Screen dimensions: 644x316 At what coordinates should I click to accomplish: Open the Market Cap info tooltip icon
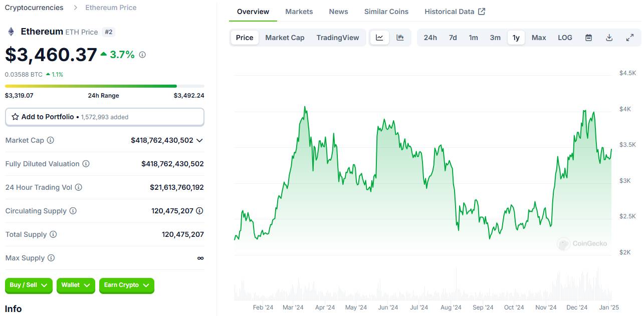click(x=50, y=140)
